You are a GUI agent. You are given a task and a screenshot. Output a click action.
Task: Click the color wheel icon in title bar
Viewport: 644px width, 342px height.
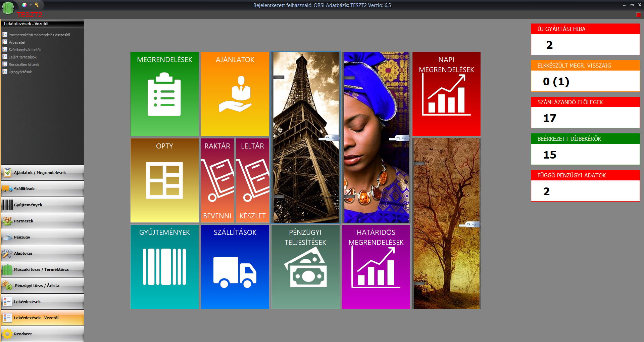tap(24, 5)
